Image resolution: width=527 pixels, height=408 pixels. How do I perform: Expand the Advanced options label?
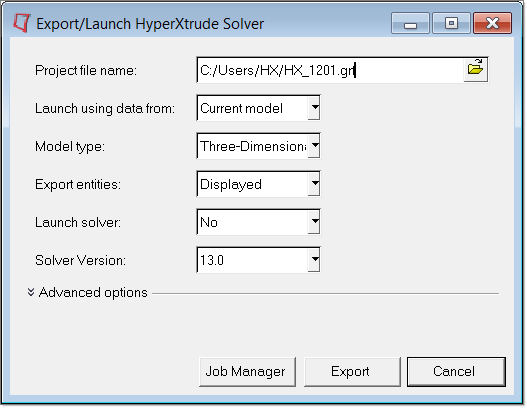93,293
